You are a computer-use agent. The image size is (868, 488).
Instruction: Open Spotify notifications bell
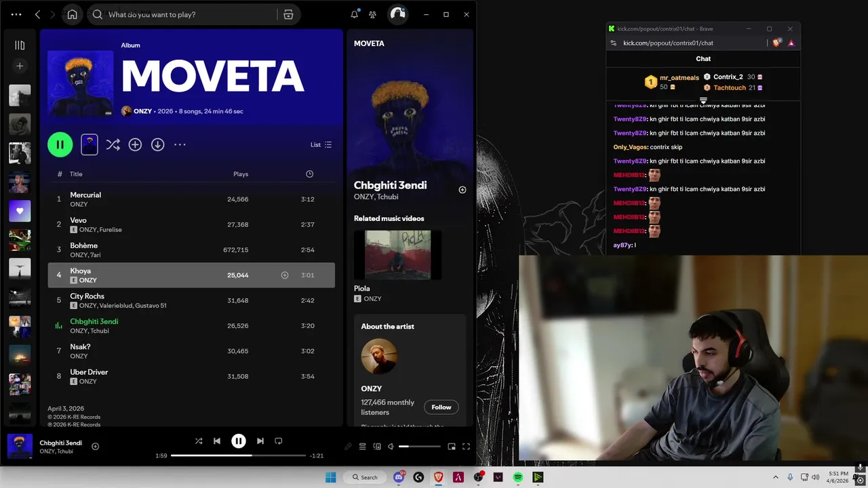pyautogui.click(x=354, y=14)
